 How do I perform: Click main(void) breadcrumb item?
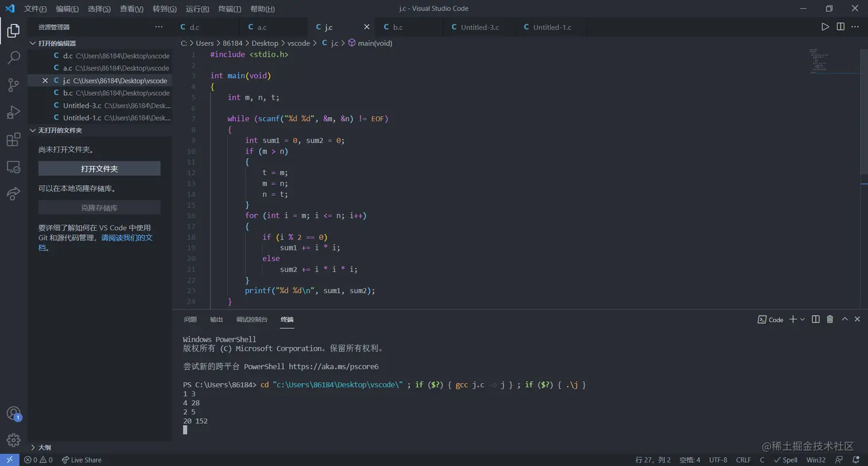(370, 43)
